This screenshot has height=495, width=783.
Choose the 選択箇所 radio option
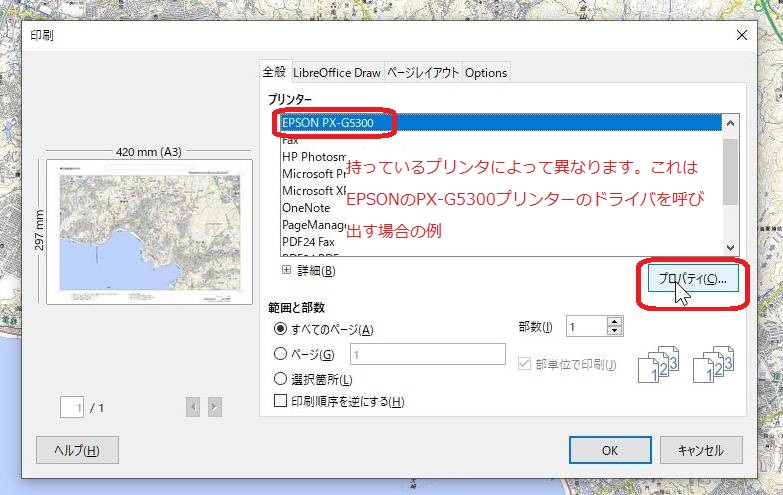(x=281, y=379)
